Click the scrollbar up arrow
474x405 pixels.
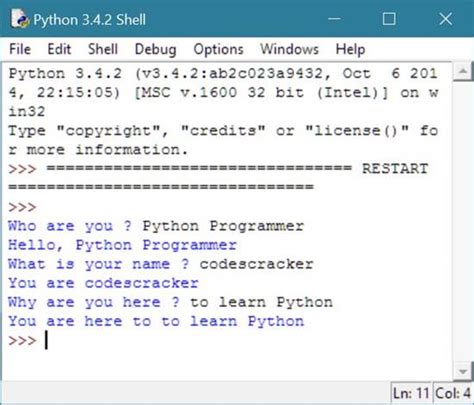pos(463,71)
